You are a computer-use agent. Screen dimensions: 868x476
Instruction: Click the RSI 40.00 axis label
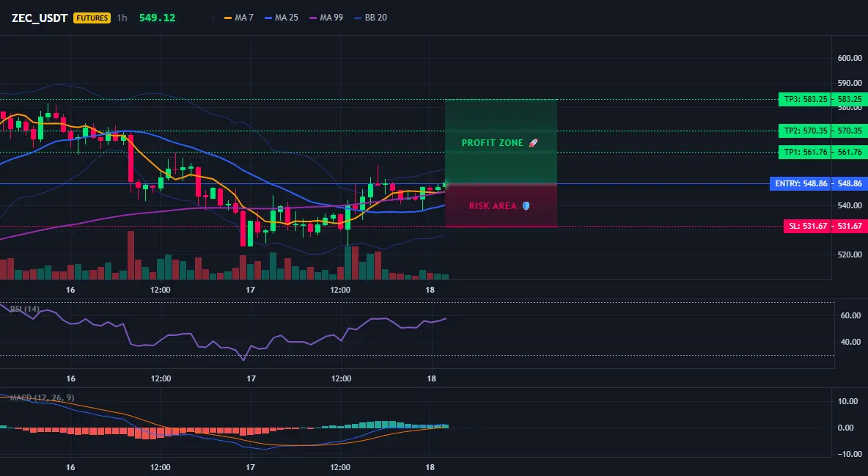tap(851, 342)
